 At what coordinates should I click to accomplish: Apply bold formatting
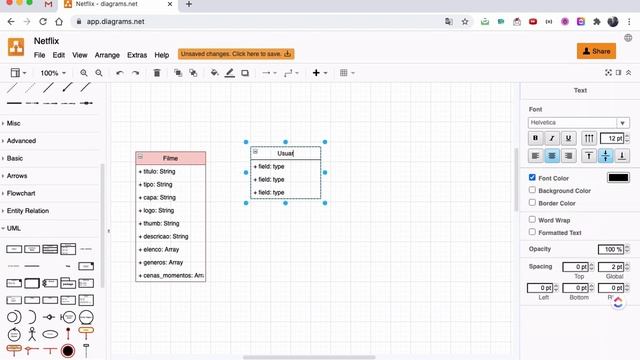click(536, 138)
